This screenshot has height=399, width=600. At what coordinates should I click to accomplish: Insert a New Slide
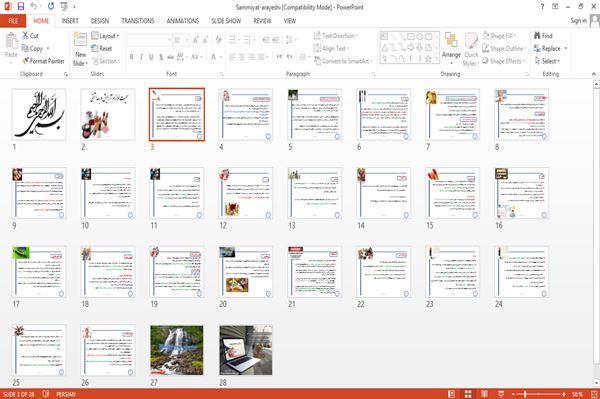click(80, 50)
